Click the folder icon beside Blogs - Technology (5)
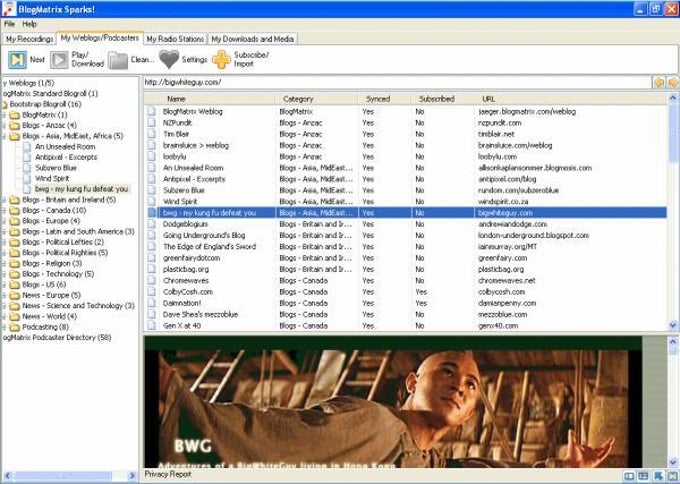Viewport: 680px width, 484px height. (x=15, y=275)
